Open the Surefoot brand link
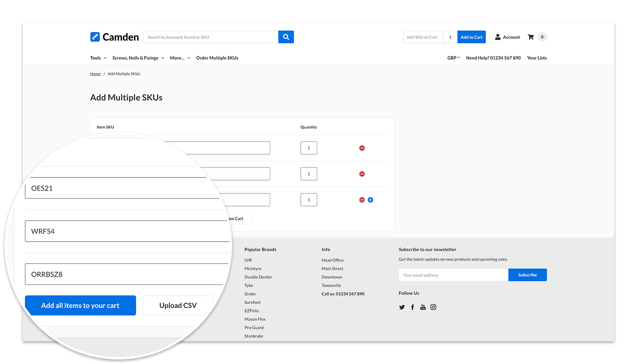637x364 pixels. coord(253,302)
